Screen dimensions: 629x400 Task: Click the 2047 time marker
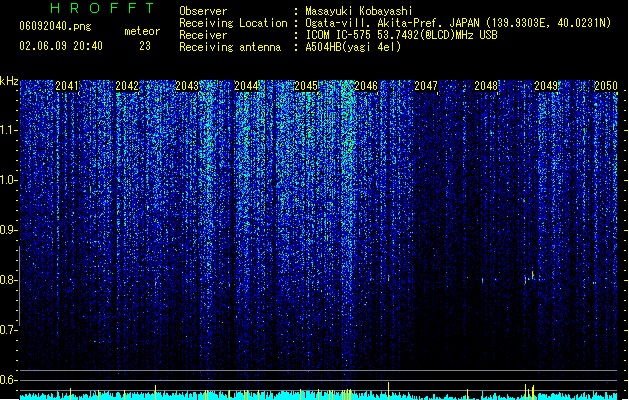coord(426,86)
